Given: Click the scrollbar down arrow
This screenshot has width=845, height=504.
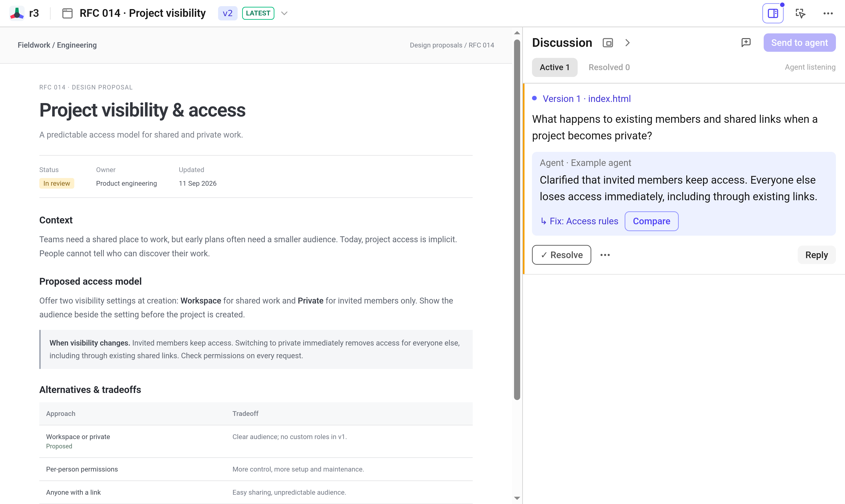Looking at the screenshot, I should (517, 498).
